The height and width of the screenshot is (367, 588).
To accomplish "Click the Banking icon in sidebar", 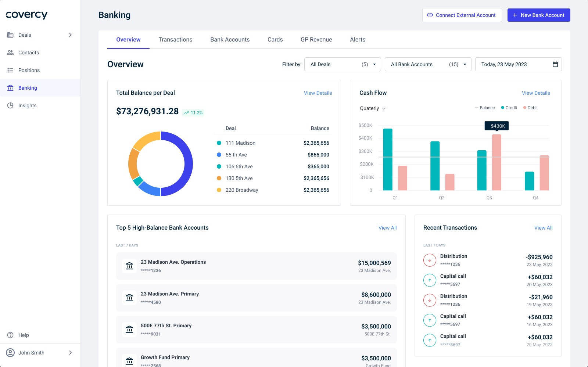I will 10,88.
